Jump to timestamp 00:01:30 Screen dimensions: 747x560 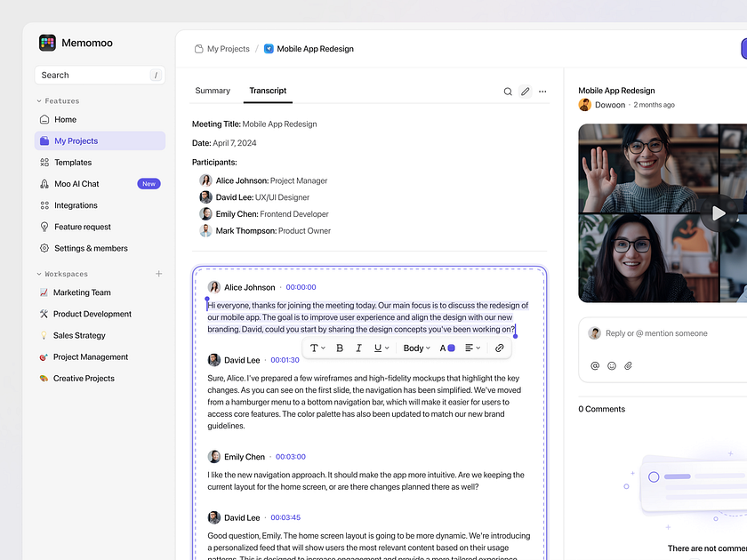click(x=285, y=360)
